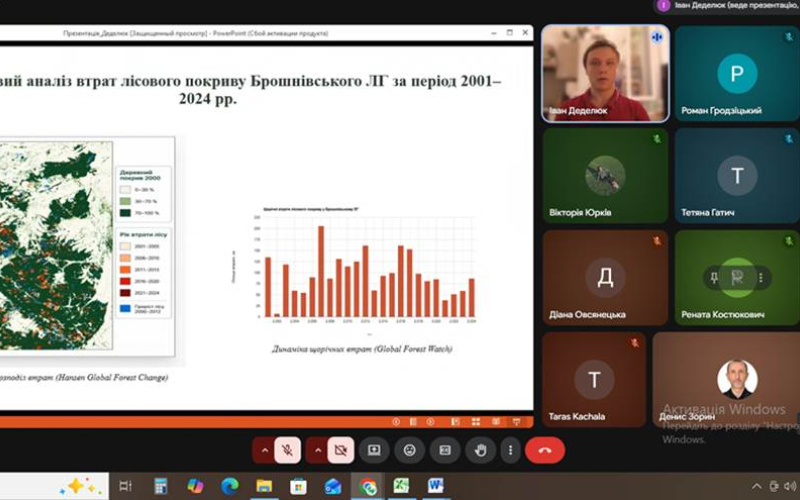Turn on captions in Meet
Viewport: 800px width, 500px height.
[x=445, y=450]
